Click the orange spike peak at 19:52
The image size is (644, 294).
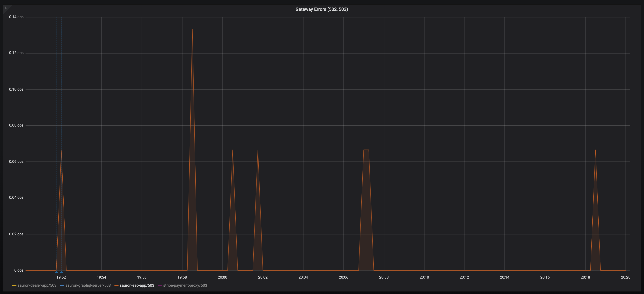point(61,150)
